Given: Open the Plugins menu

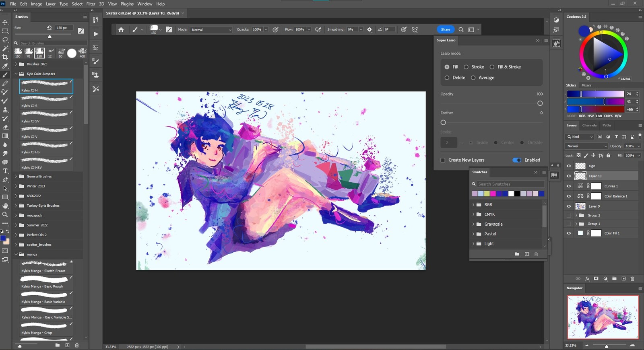Looking at the screenshot, I should coord(127,4).
